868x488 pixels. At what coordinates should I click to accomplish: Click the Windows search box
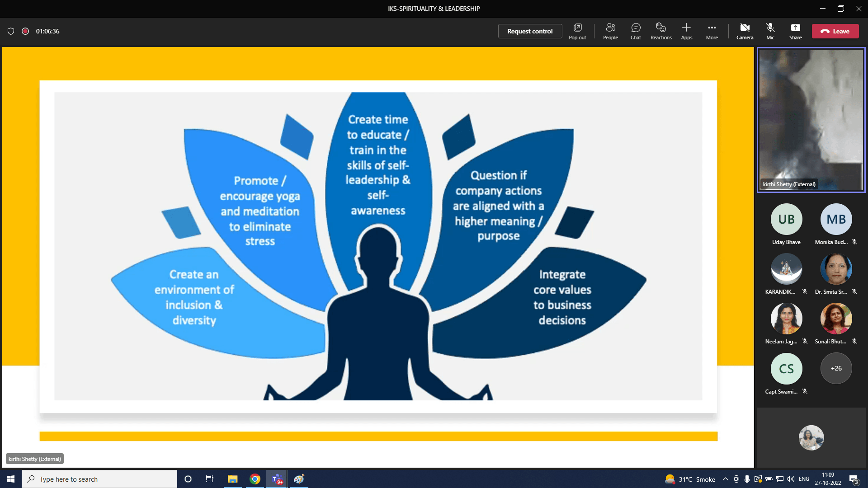click(99, 479)
